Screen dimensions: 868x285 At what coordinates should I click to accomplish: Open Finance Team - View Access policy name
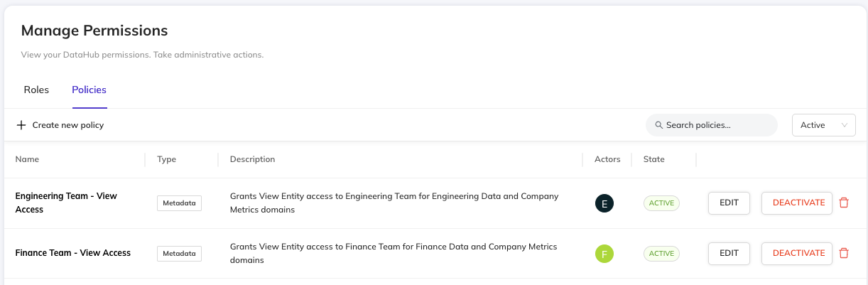(73, 253)
